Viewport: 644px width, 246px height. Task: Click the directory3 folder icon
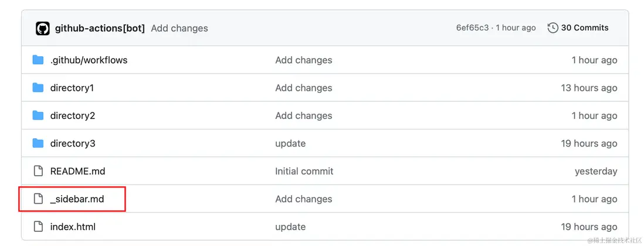tap(38, 143)
